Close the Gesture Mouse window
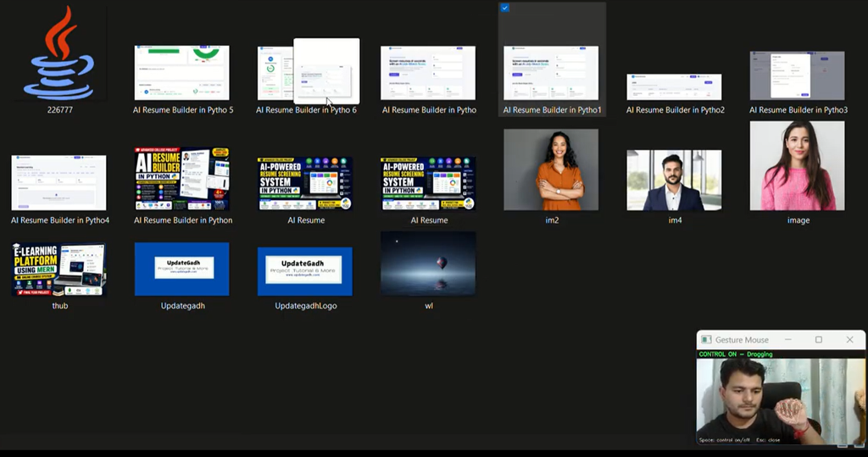Screen dimensions: 868x457 (849, 339)
